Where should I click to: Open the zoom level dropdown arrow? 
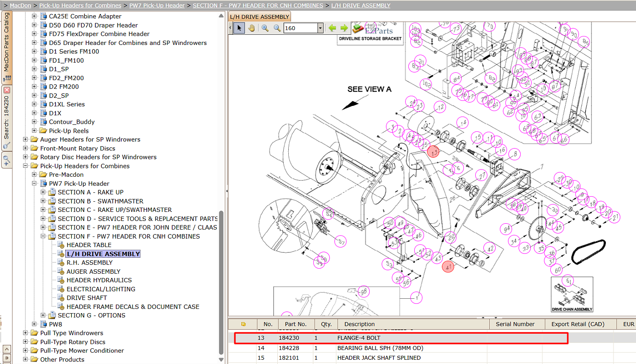(x=321, y=28)
